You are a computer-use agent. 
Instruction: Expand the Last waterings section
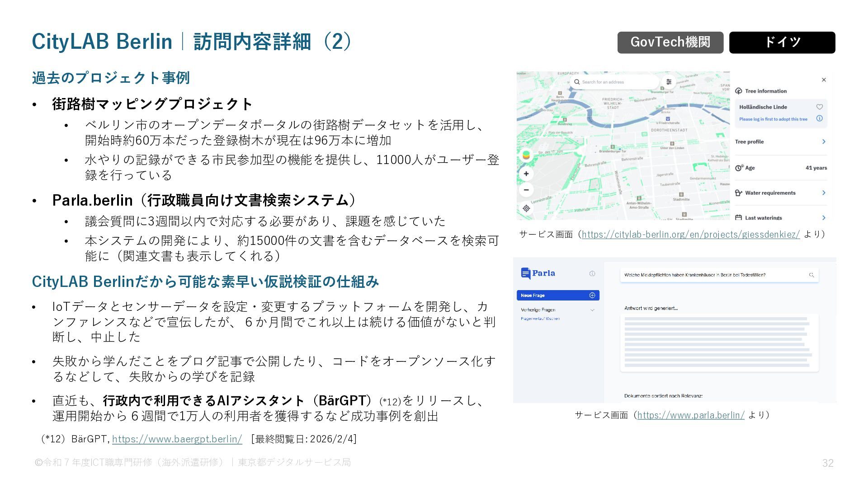pos(824,217)
